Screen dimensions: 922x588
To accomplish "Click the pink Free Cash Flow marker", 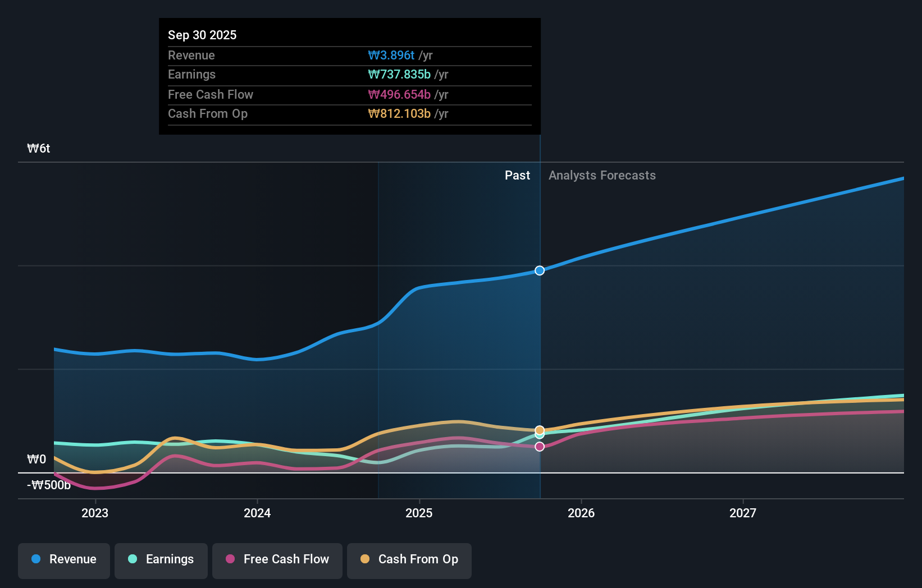I will click(x=539, y=446).
